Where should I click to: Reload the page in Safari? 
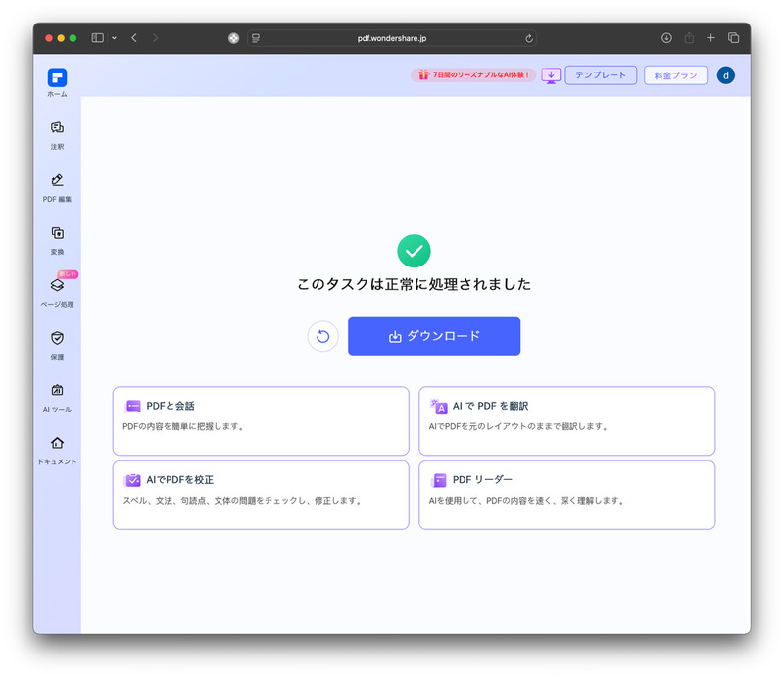tap(530, 38)
